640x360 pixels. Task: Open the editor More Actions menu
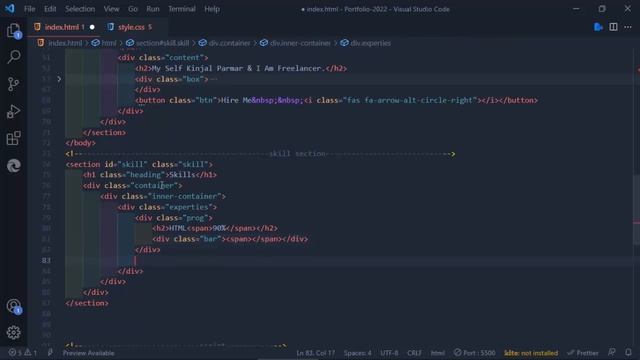pos(628,27)
